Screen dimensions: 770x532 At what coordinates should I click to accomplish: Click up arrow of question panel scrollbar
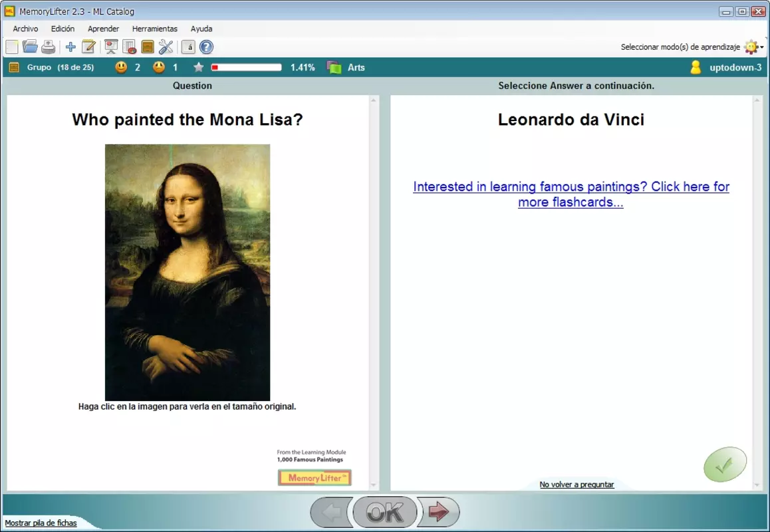tap(374, 100)
